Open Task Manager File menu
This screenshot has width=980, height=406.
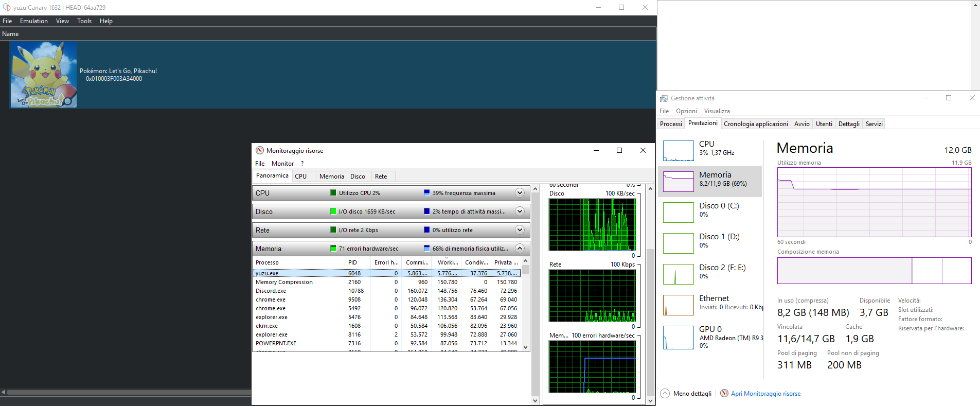click(664, 111)
